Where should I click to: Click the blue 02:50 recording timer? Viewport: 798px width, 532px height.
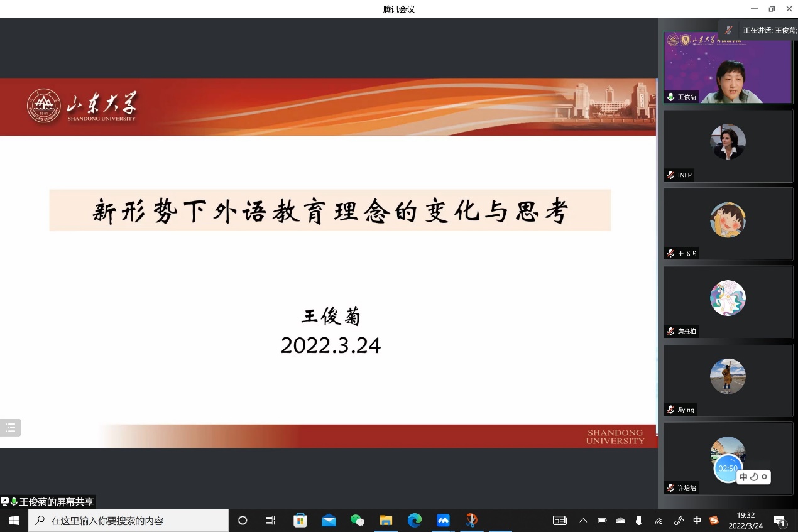728,468
